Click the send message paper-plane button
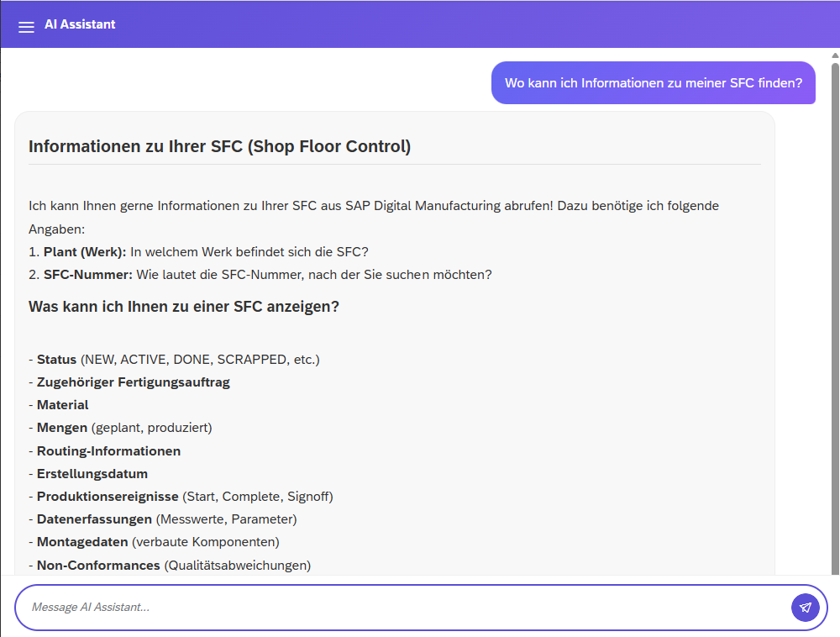The image size is (840, 637). point(806,608)
